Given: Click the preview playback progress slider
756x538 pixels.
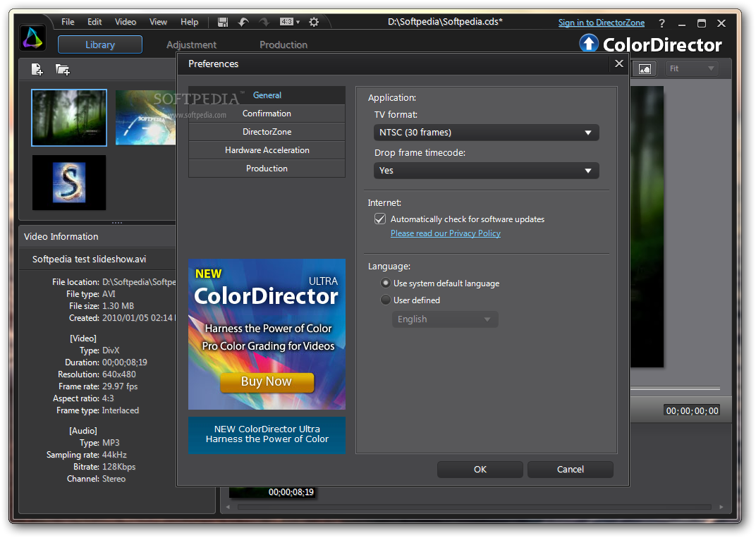Looking at the screenshot, I should [x=675, y=388].
